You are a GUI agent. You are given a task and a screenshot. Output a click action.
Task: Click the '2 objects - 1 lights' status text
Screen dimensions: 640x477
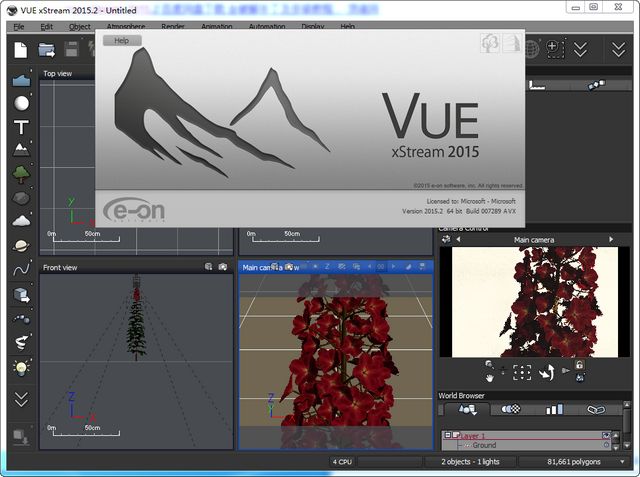tap(470, 462)
